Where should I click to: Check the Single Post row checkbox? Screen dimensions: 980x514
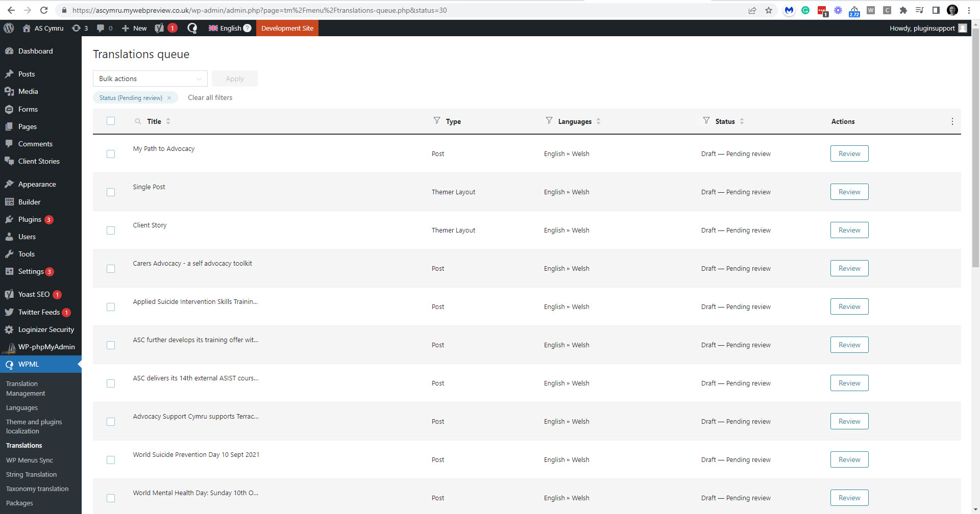tap(111, 192)
